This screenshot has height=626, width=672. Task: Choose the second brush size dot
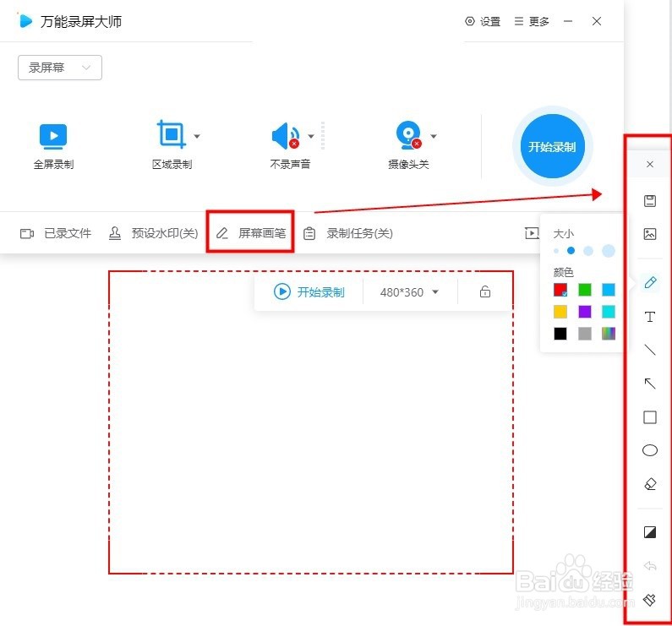(571, 251)
